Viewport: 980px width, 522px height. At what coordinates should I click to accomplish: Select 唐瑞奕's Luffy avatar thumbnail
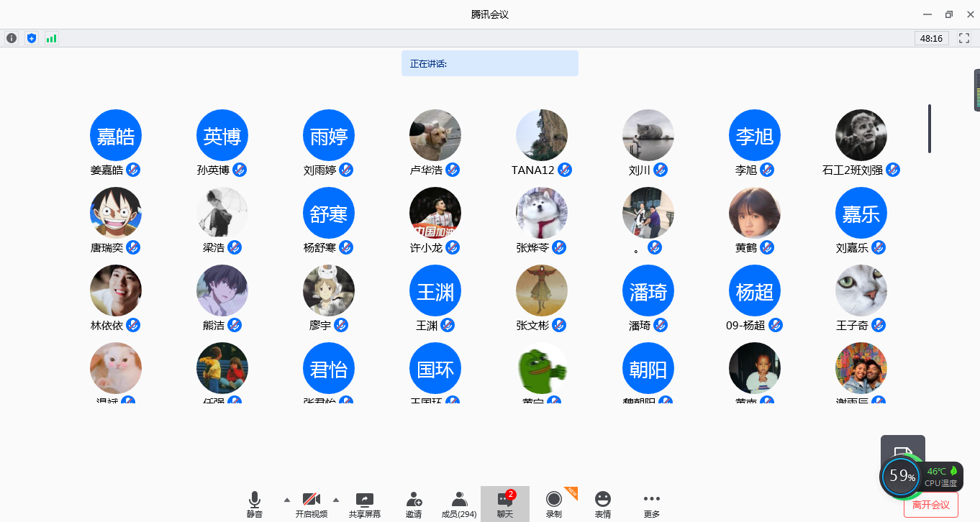(116, 213)
